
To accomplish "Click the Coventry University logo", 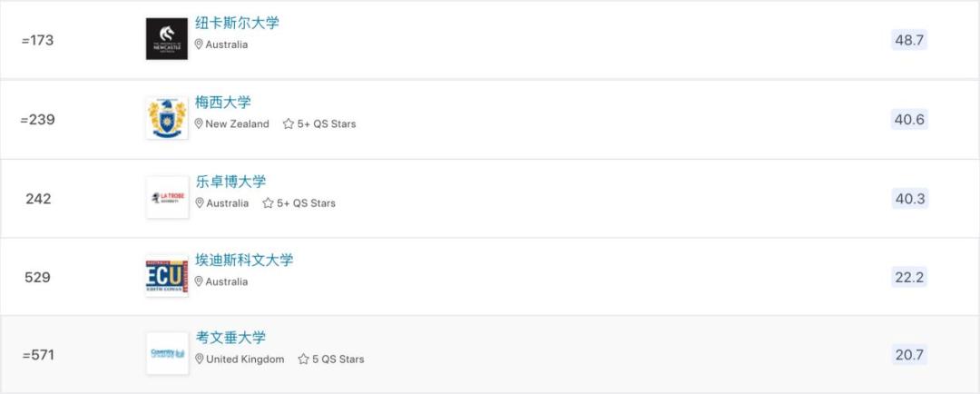I will (x=167, y=354).
